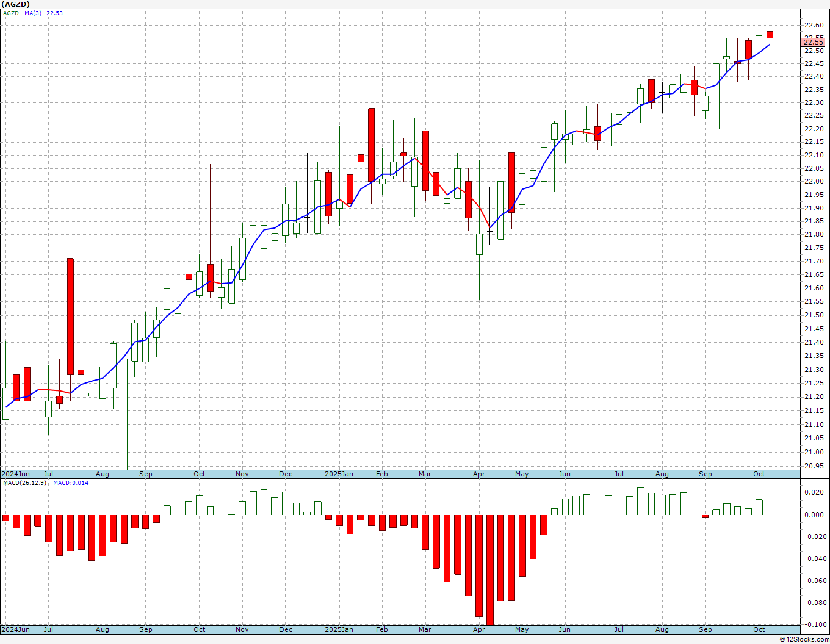Click the tall red candlestick in July 2024
Screen dimensions: 830x644
coord(70,317)
